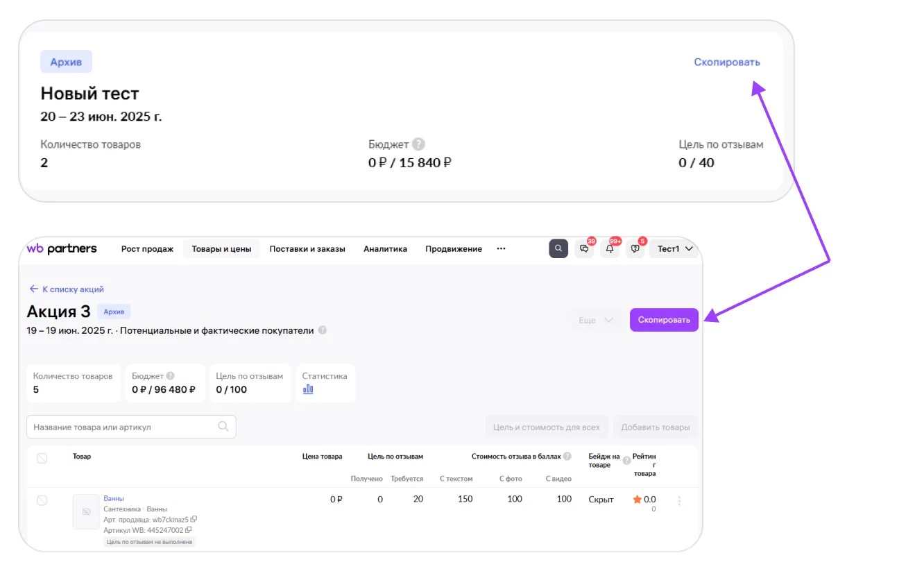The image size is (924, 569).
Task: Click the Название товара или артикул search field
Action: coord(125,427)
